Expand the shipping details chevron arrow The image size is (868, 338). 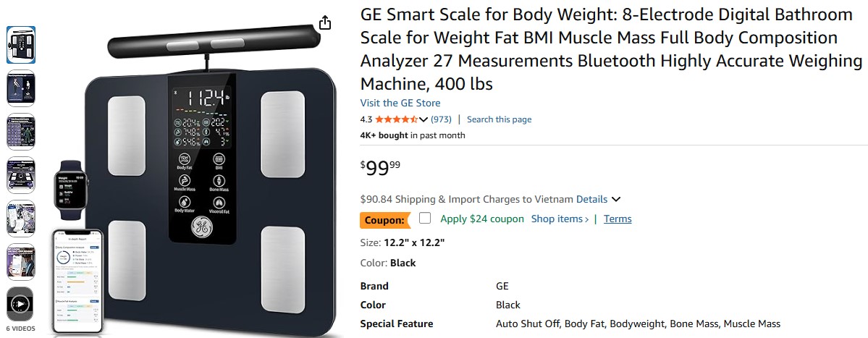coord(616,199)
